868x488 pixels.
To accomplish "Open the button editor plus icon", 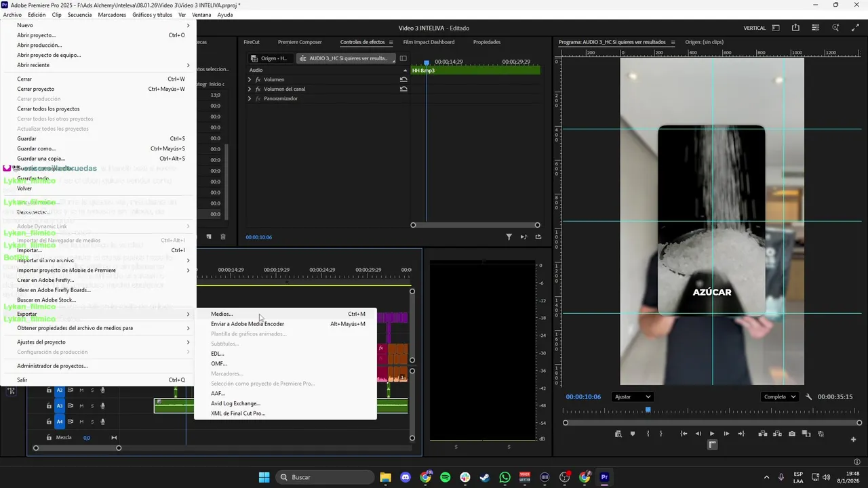I will click(853, 439).
